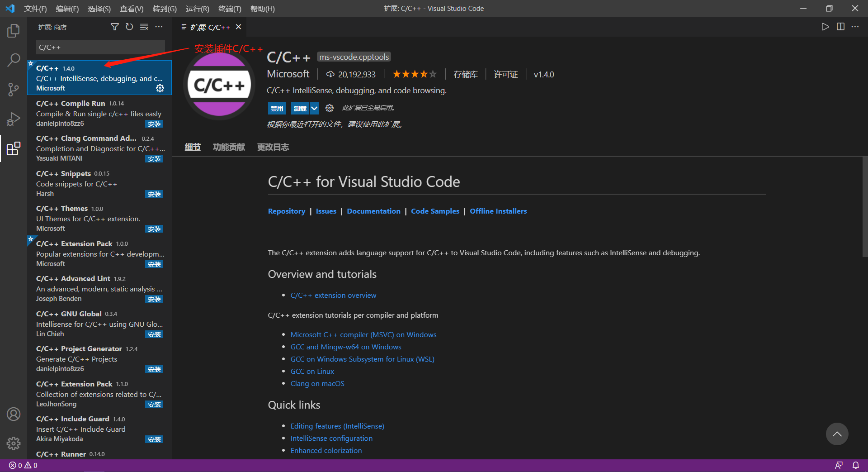This screenshot has height=472, width=868.
Task: Click the 卸载 button
Action: pyautogui.click(x=300, y=108)
